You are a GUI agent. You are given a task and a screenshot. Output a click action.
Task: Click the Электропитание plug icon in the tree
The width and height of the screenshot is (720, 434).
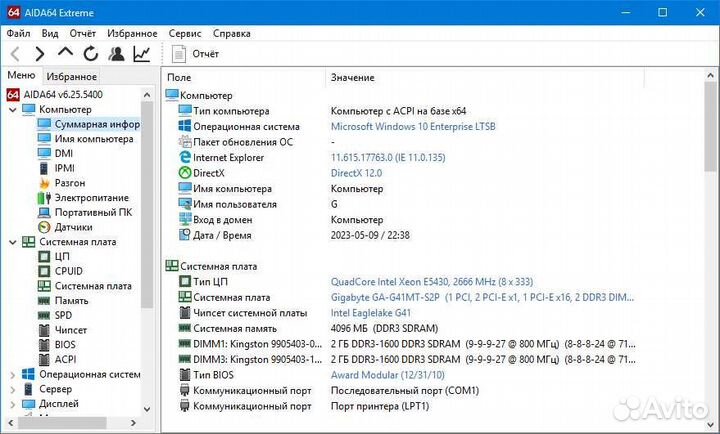pyautogui.click(x=44, y=198)
